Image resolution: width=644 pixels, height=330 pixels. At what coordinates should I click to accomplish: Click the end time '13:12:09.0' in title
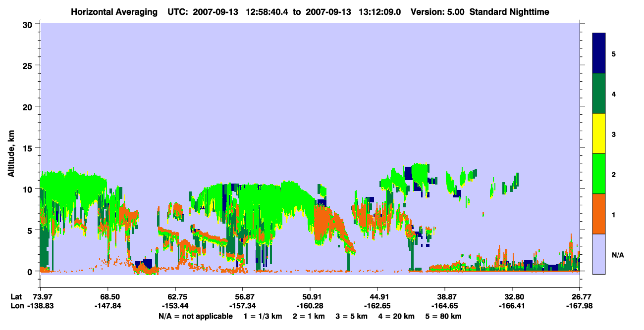[379, 11]
